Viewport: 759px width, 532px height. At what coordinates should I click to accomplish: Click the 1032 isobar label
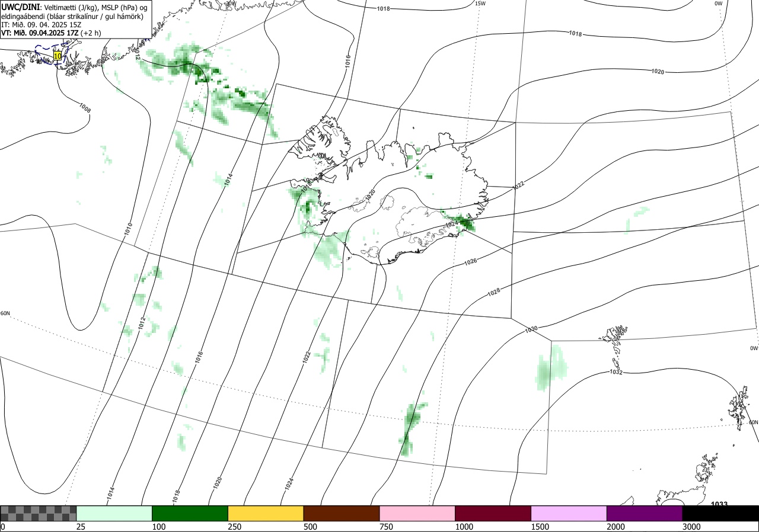click(616, 372)
